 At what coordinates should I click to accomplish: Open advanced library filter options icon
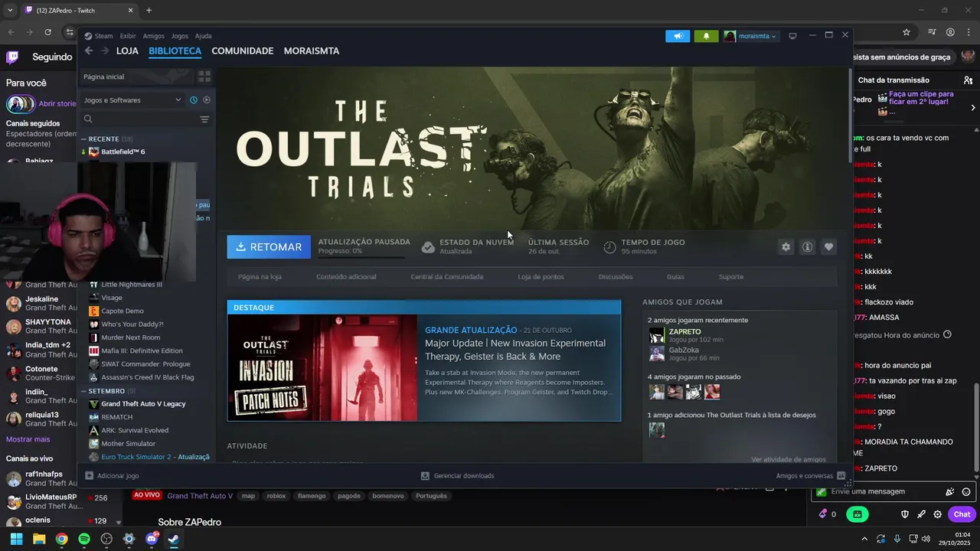[x=204, y=119]
